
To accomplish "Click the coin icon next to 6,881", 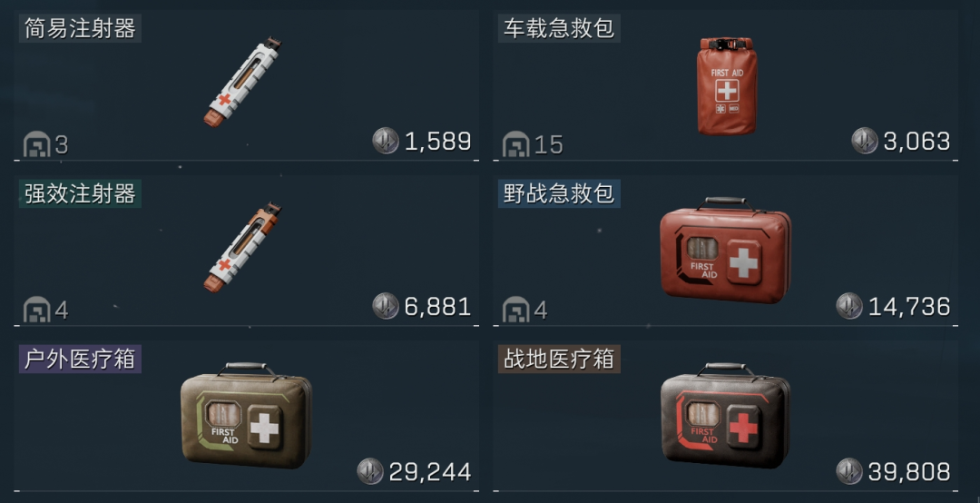I will click(x=386, y=306).
